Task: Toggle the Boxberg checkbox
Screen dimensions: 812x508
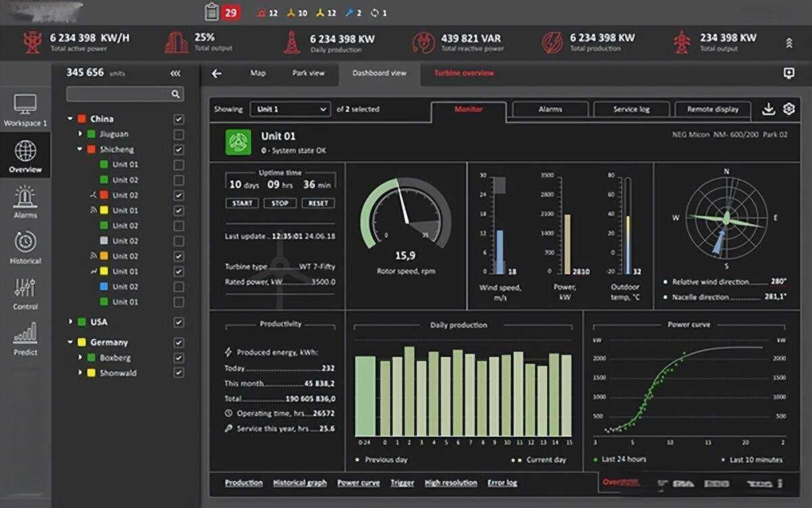Action: pos(179,358)
